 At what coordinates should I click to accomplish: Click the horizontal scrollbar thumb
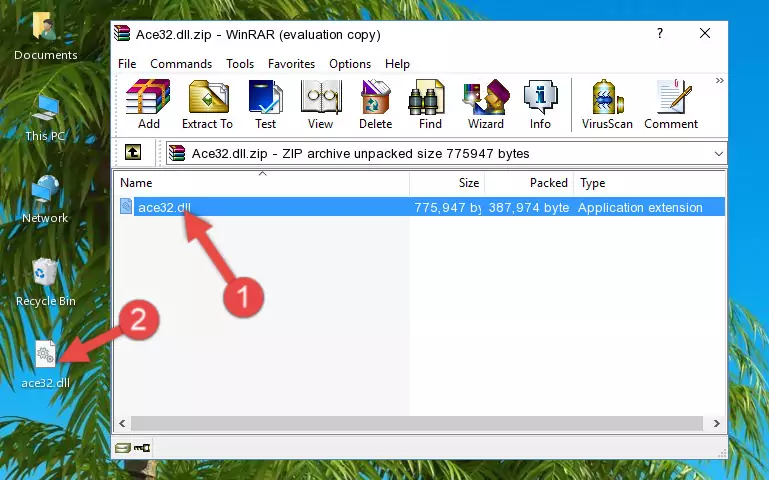click(416, 423)
